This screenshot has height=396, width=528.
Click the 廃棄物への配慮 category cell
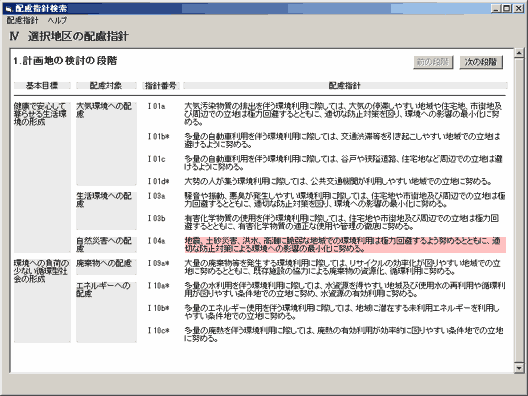coord(106,267)
